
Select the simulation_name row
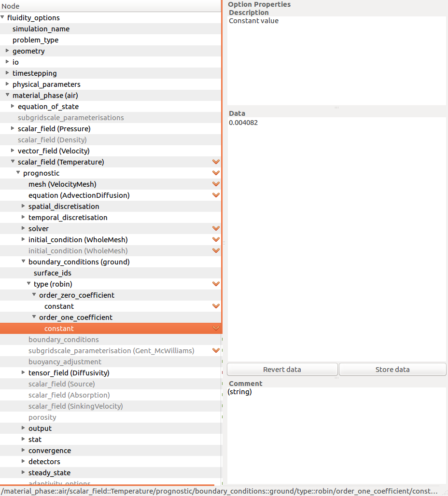111,29
